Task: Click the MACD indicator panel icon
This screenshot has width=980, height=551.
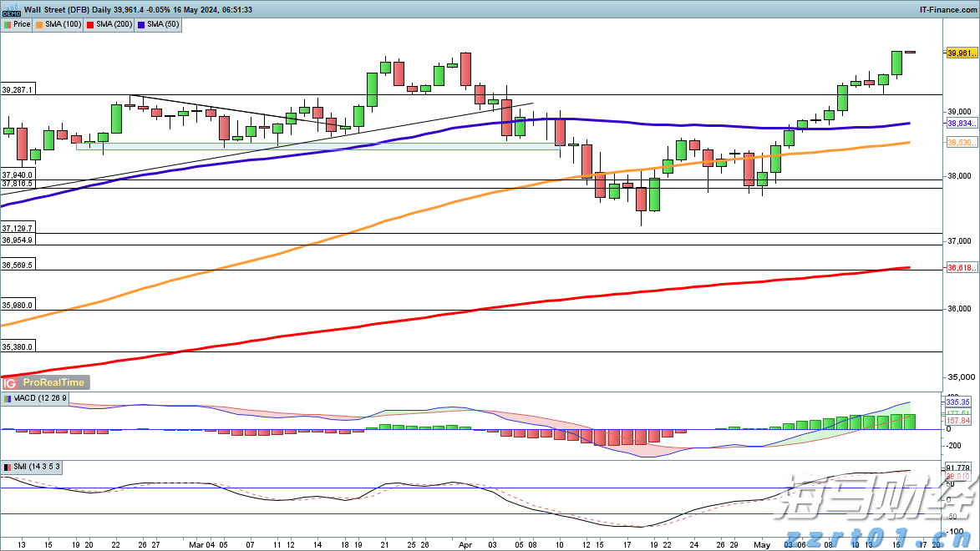Action: coord(8,399)
